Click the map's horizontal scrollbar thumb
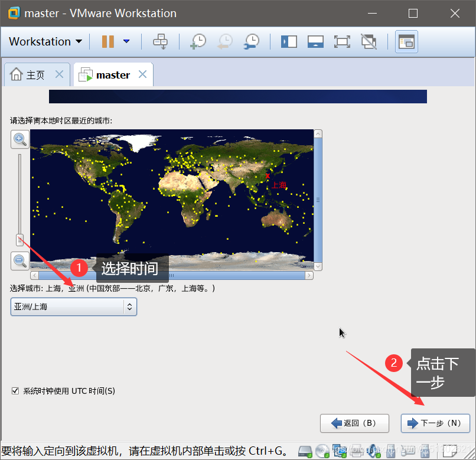This screenshot has width=476, height=460. 172,275
